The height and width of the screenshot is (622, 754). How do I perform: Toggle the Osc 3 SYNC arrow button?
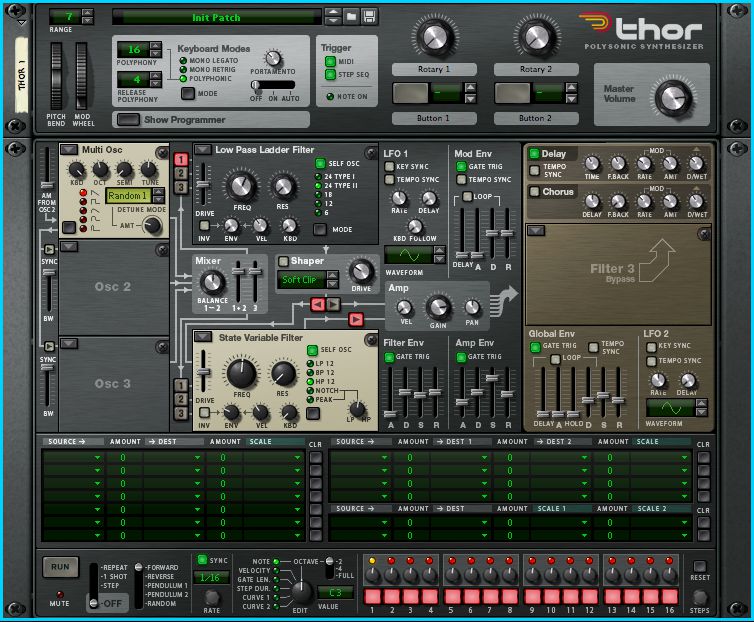point(49,346)
